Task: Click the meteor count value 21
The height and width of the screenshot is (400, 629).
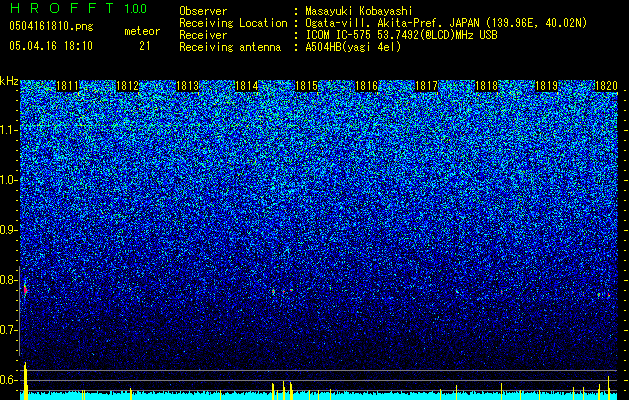Action: [145, 46]
